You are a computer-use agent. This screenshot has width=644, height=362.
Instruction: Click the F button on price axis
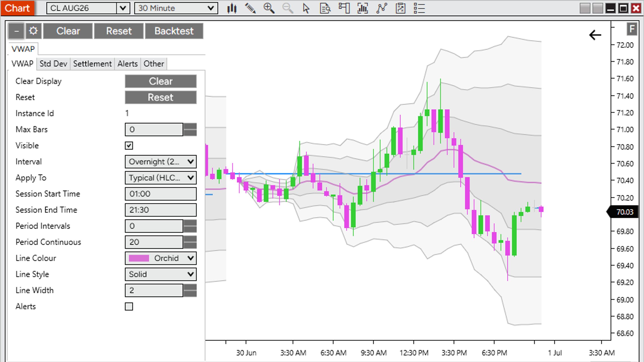click(632, 29)
